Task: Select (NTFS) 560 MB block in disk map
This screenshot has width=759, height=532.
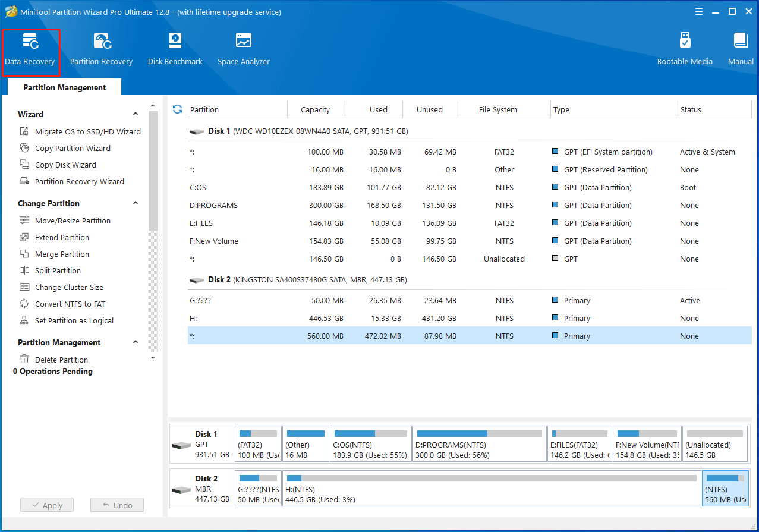Action: pyautogui.click(x=725, y=488)
